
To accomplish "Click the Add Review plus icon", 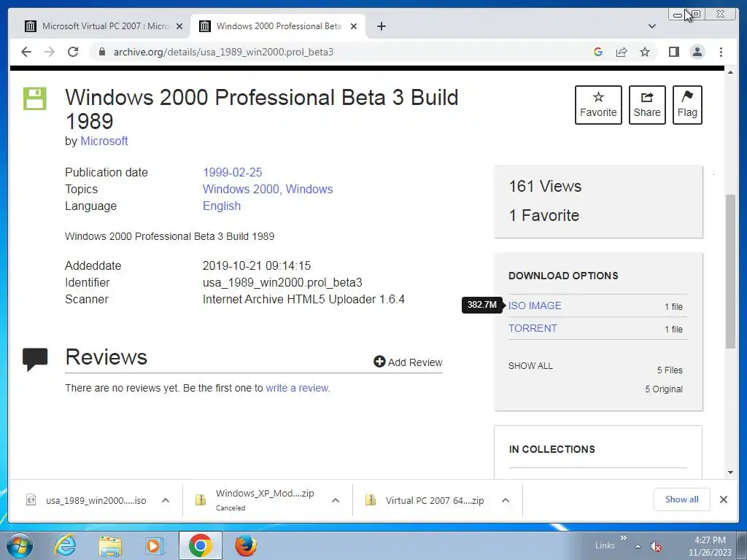I will 379,362.
